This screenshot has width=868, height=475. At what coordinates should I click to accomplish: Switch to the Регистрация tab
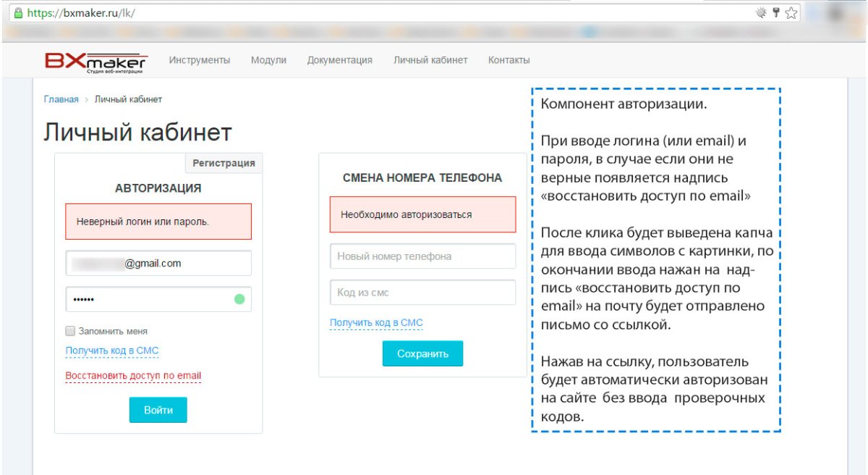pyautogui.click(x=224, y=163)
